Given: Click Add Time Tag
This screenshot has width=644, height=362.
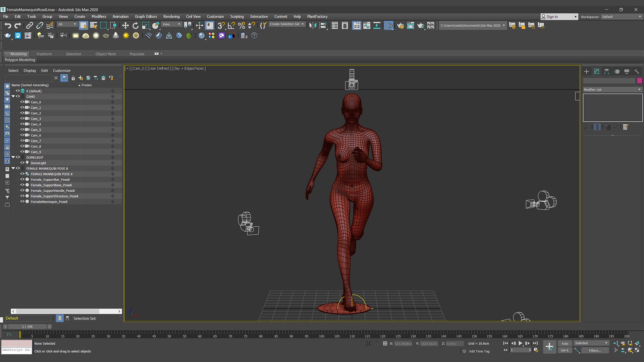Looking at the screenshot, I should pyautogui.click(x=479, y=351).
